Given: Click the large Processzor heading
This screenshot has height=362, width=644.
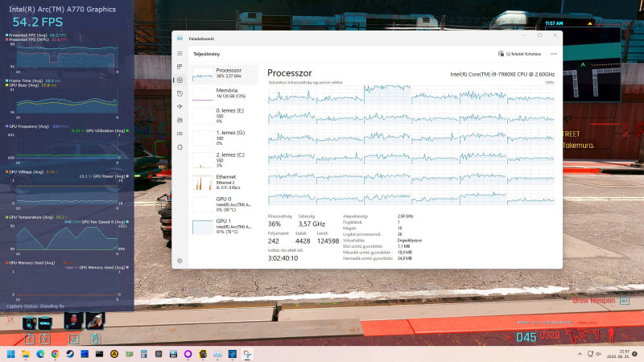Looking at the screenshot, I should 290,73.
